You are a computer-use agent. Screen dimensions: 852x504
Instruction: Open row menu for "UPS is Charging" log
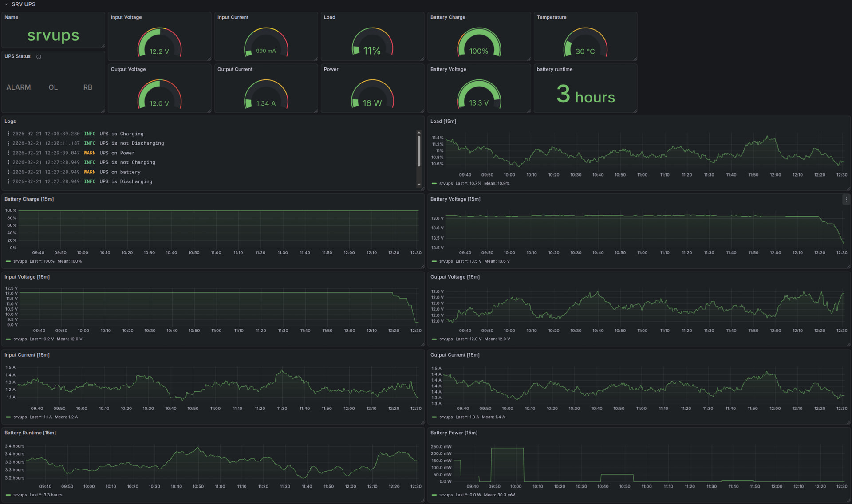(x=8, y=134)
